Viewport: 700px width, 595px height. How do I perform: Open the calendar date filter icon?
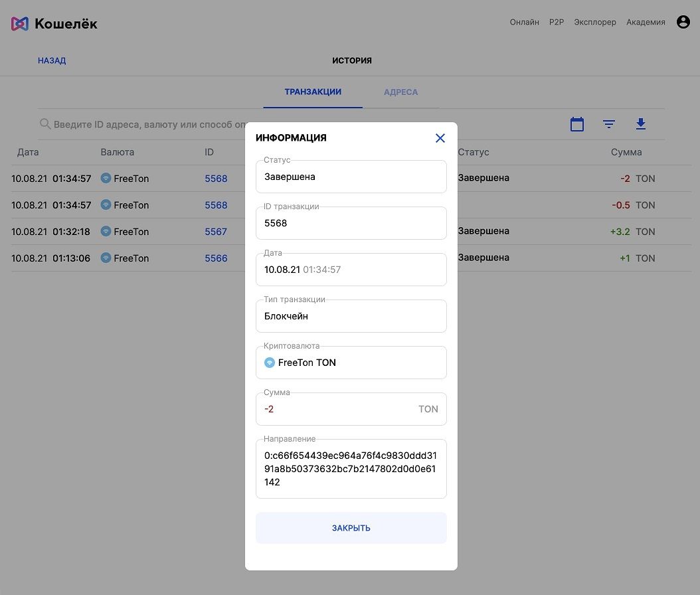tap(576, 124)
